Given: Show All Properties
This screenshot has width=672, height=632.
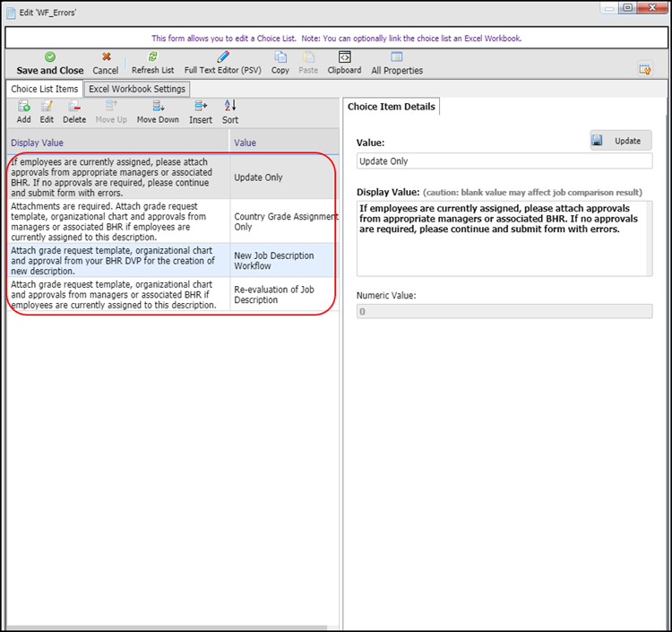Looking at the screenshot, I should 397,57.
